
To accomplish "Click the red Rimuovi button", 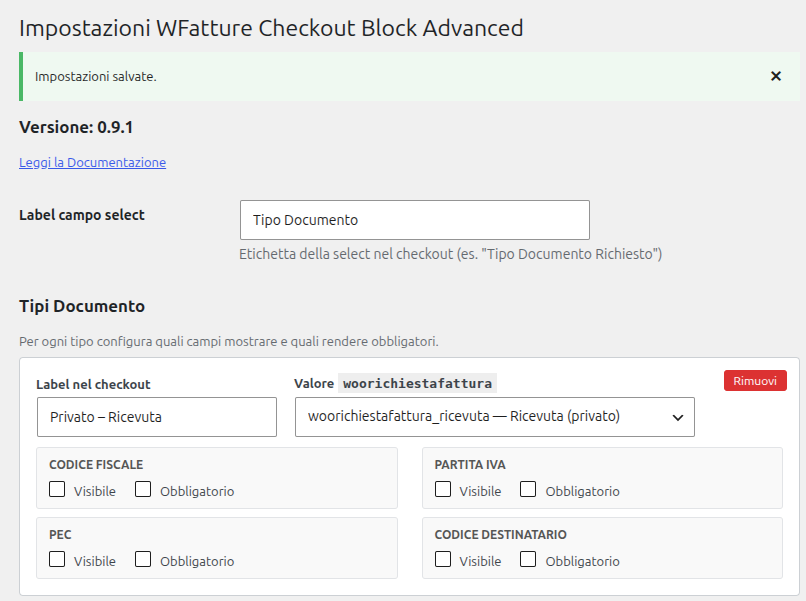I will tap(755, 381).
